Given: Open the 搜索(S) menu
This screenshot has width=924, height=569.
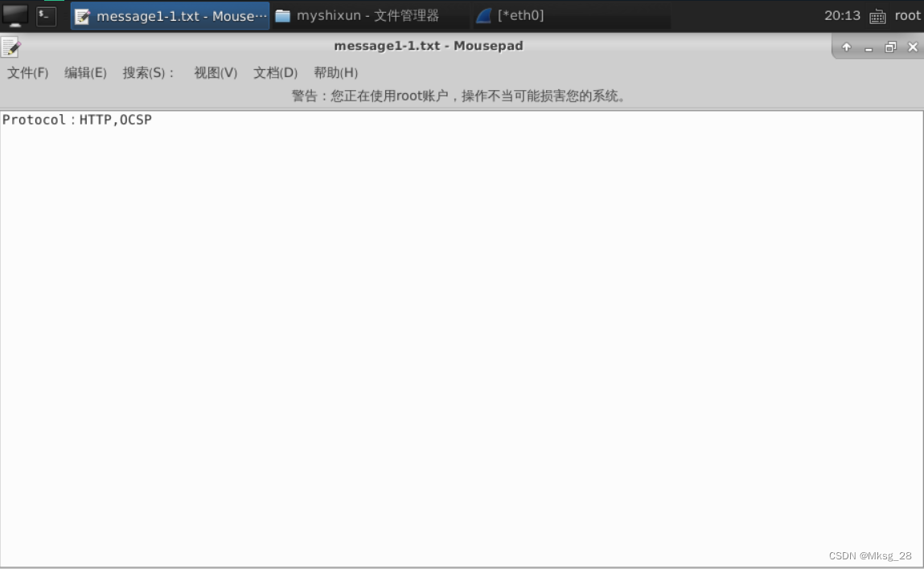Looking at the screenshot, I should point(145,72).
